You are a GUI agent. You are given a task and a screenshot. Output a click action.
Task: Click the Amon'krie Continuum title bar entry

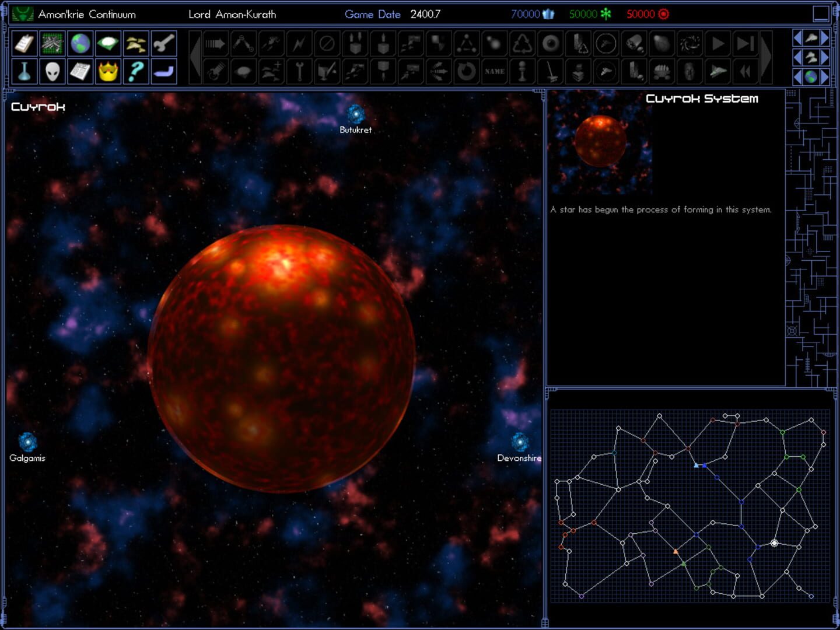point(86,14)
